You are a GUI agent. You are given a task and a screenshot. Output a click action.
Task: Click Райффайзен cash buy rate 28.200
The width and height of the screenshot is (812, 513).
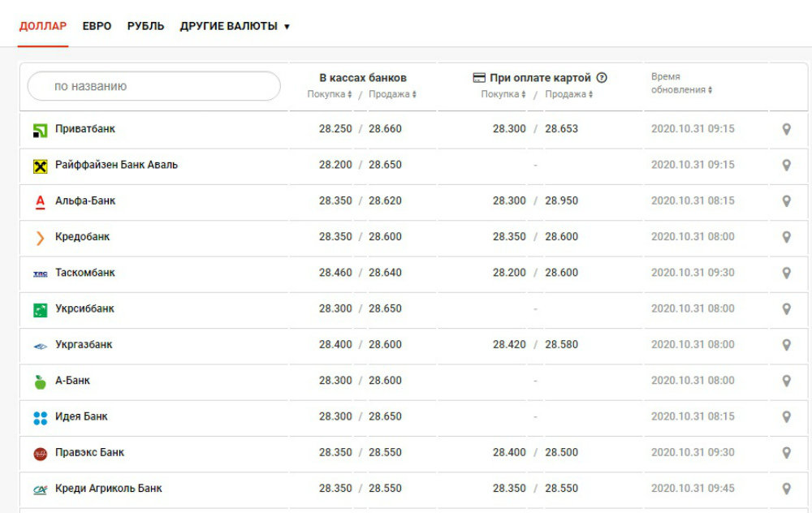click(x=335, y=165)
